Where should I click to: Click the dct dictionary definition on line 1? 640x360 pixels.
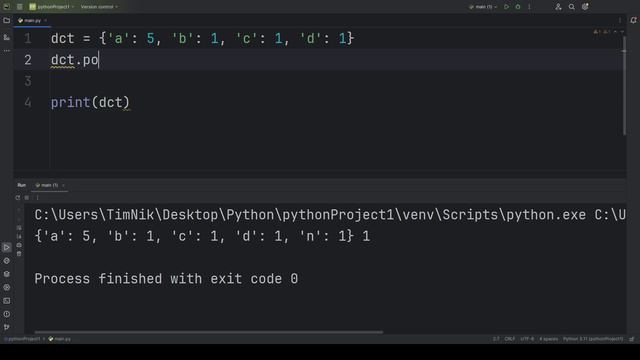click(202, 38)
